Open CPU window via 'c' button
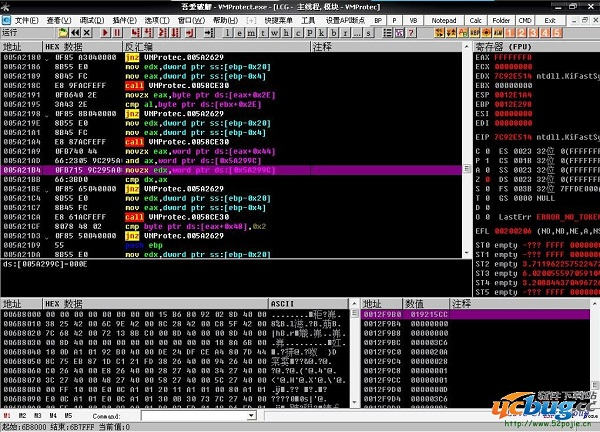Viewport: 600px width, 432px height. [298, 33]
